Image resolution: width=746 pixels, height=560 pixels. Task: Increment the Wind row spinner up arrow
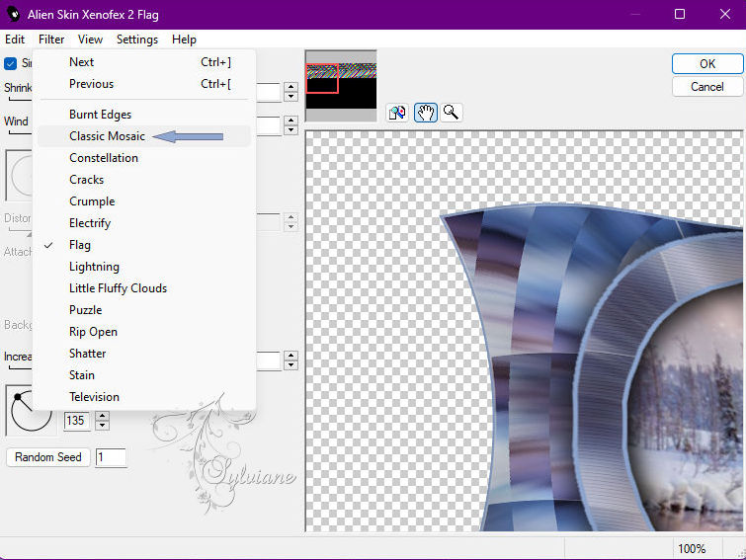click(x=290, y=120)
